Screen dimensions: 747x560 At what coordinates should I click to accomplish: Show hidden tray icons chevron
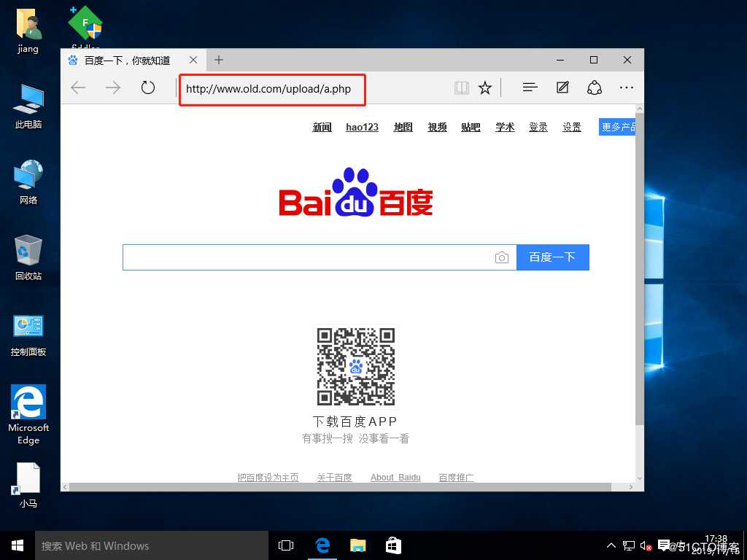[x=611, y=545]
